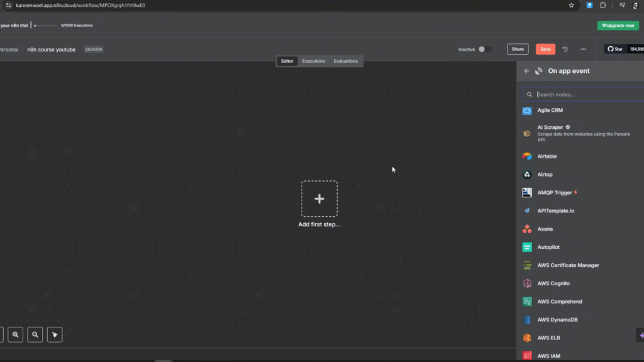Click the AWS IAM node icon

(x=527, y=356)
